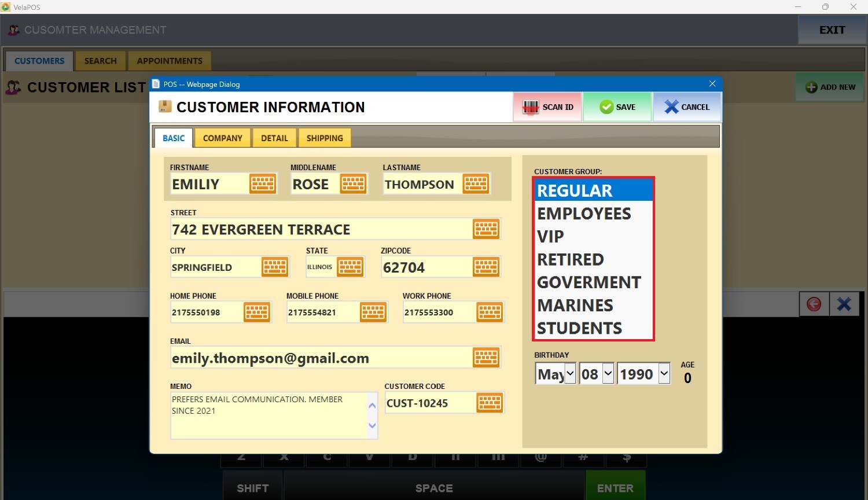Click keyboard icon next to CUSTOMER CODE
The width and height of the screenshot is (868, 500).
click(x=490, y=403)
